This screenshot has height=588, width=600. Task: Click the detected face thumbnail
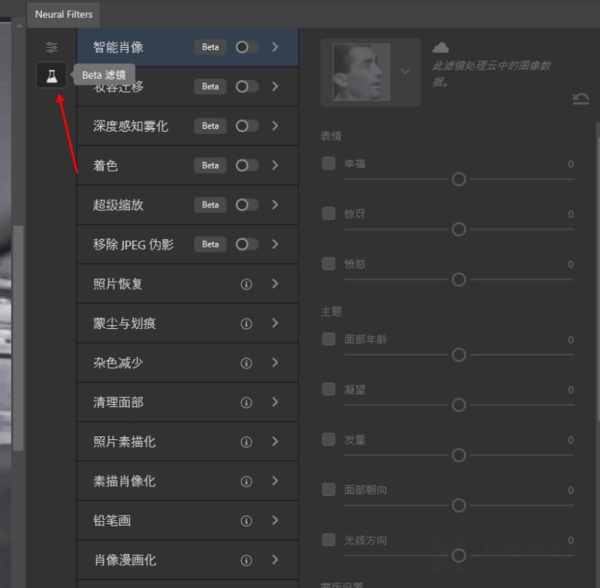tap(361, 72)
